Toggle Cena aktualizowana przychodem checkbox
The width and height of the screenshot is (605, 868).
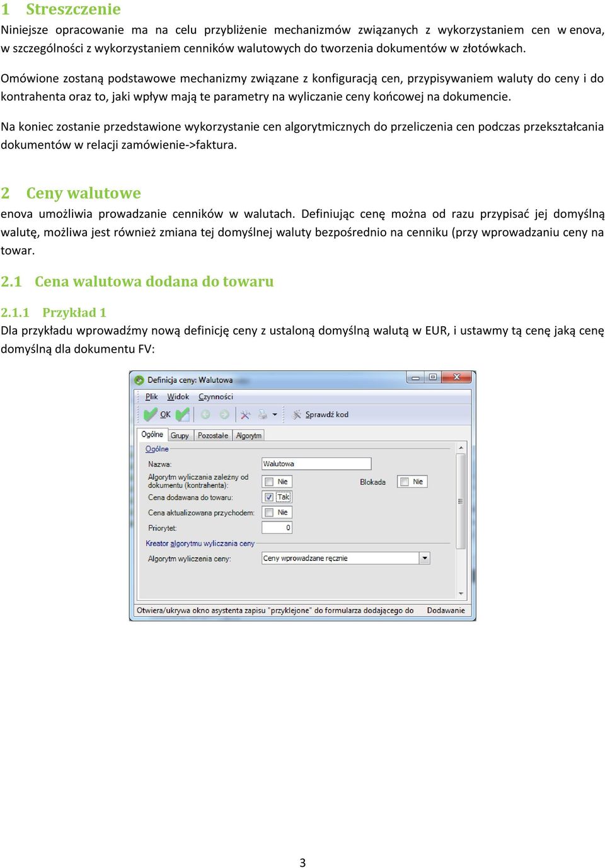tap(269, 513)
